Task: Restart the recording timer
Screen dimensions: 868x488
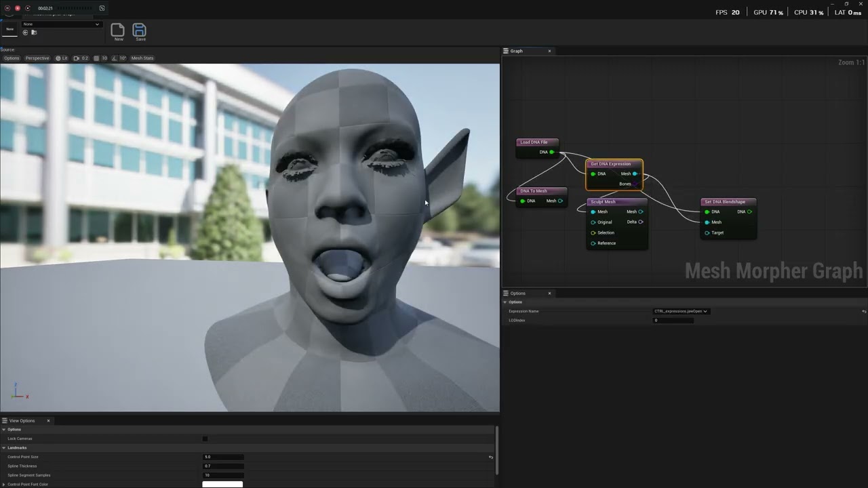Action: 28,8
